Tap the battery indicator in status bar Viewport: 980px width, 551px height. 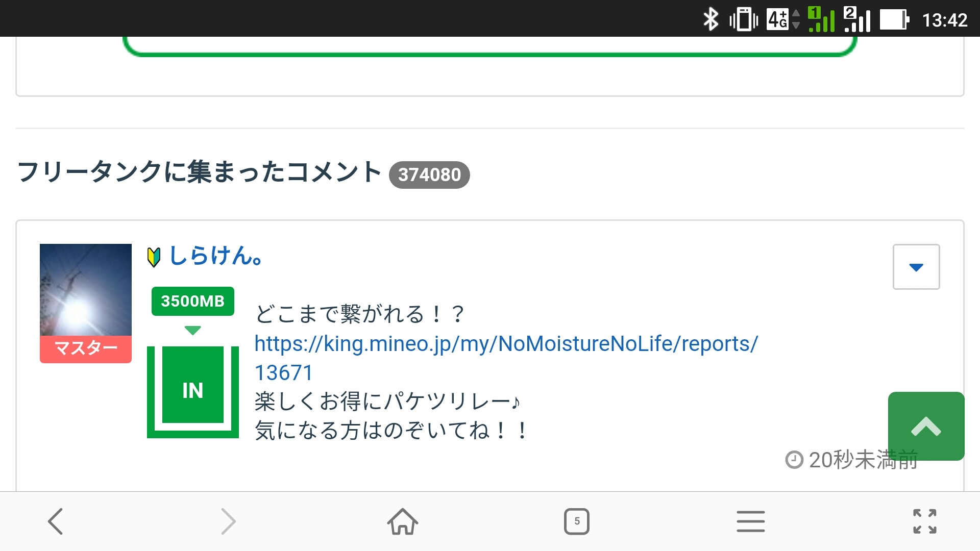coord(894,19)
